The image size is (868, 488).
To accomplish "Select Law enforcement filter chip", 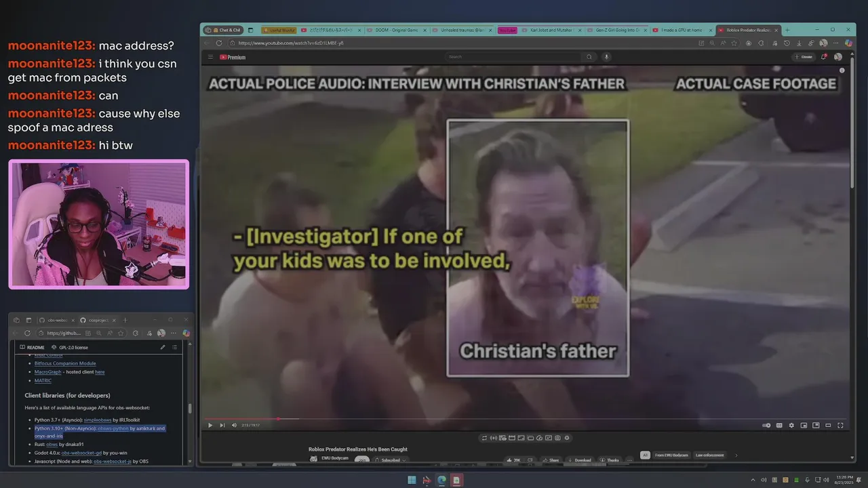I will (709, 455).
